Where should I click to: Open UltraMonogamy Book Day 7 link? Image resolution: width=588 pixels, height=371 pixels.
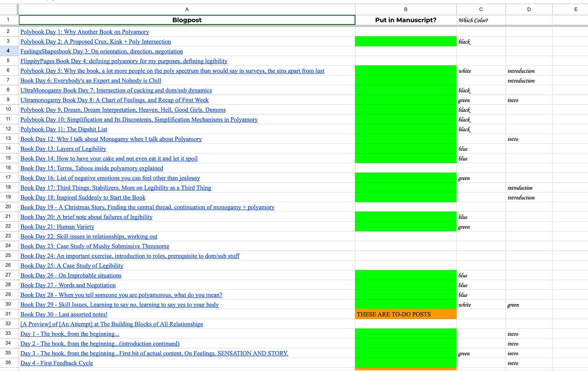click(x=116, y=90)
